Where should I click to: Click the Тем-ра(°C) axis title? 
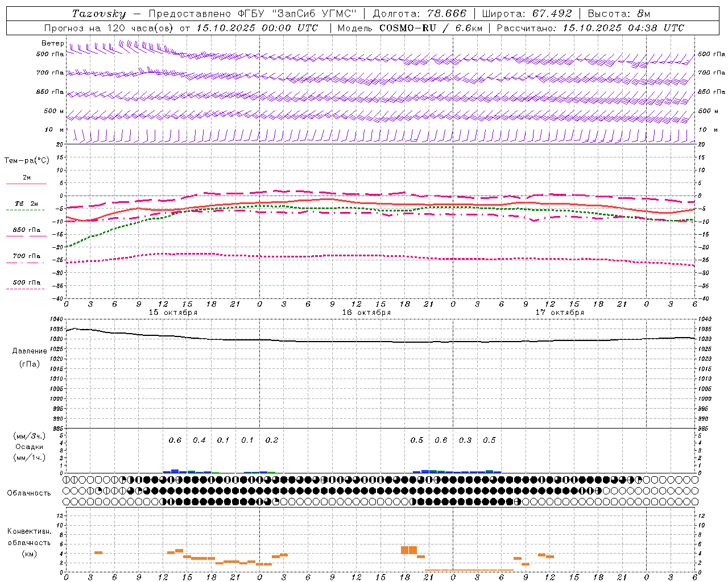[x=27, y=161]
